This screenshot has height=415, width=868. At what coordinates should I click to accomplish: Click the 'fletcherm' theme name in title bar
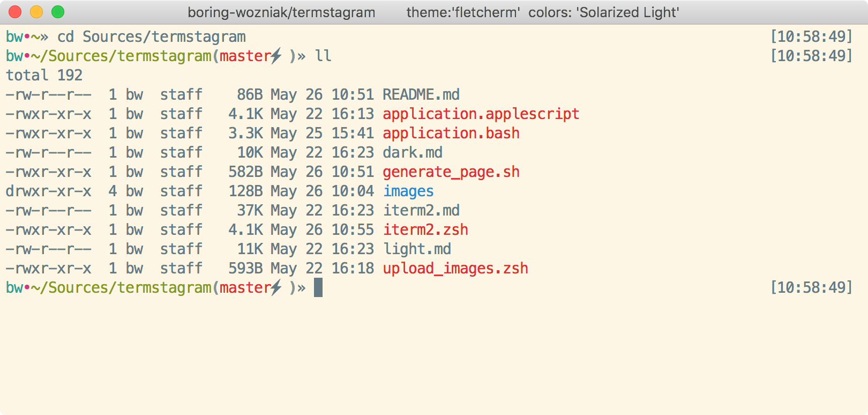pos(487,12)
